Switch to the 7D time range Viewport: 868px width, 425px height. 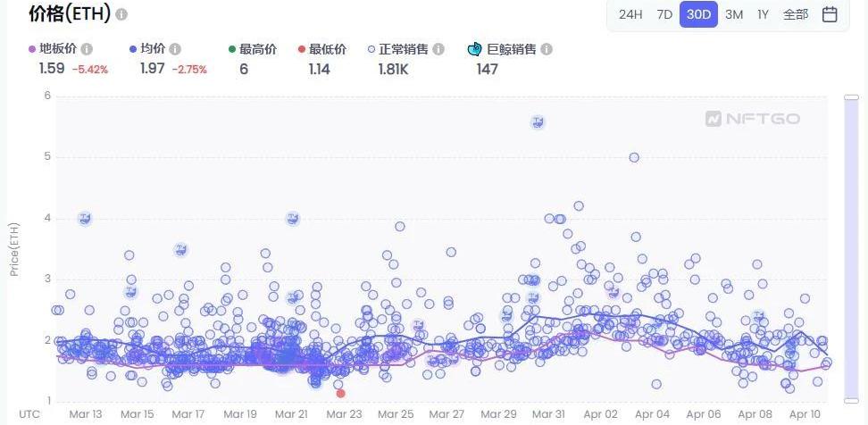pos(664,14)
